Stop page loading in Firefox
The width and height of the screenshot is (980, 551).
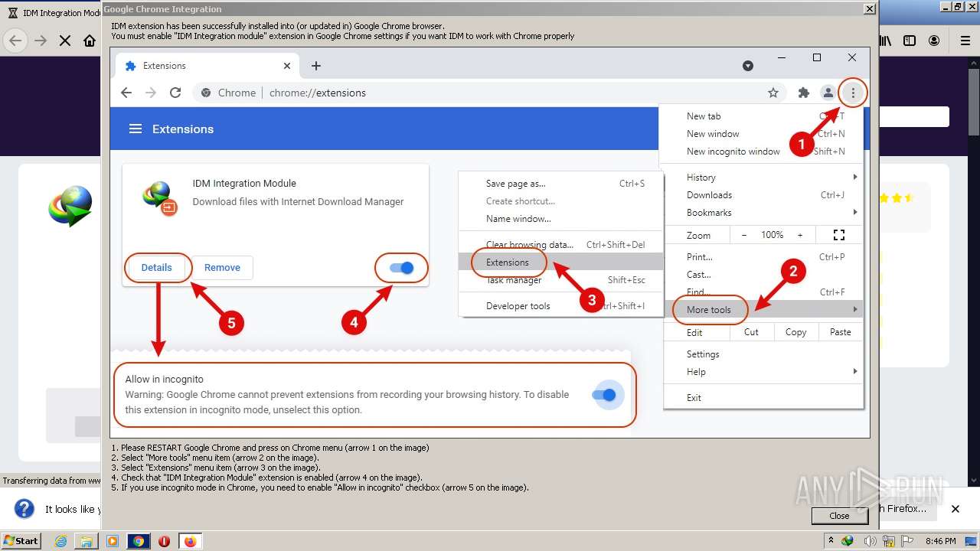(x=65, y=41)
